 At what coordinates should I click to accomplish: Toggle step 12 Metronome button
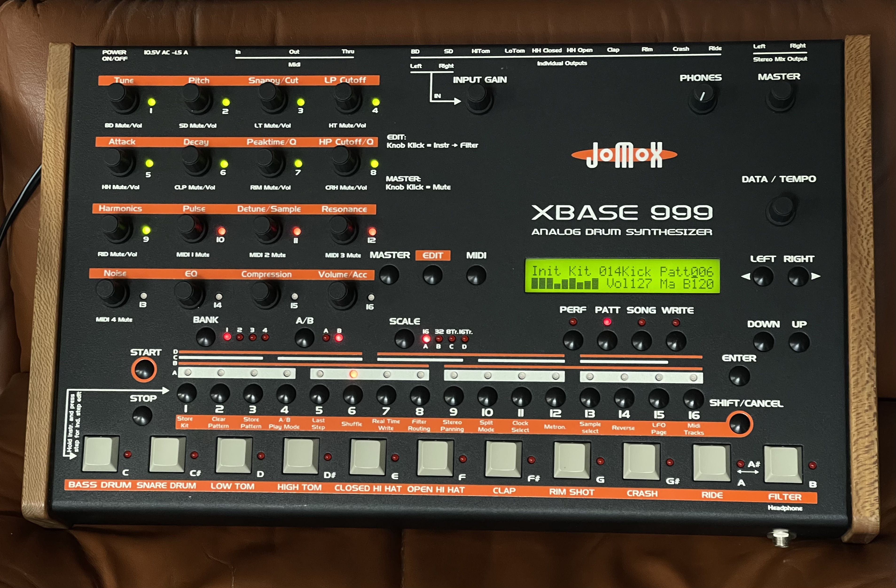pyautogui.click(x=555, y=397)
